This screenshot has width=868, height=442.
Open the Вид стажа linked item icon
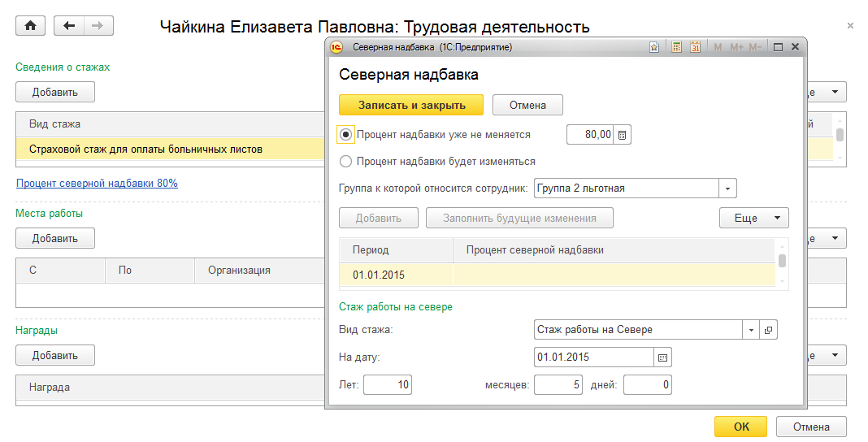pos(769,330)
